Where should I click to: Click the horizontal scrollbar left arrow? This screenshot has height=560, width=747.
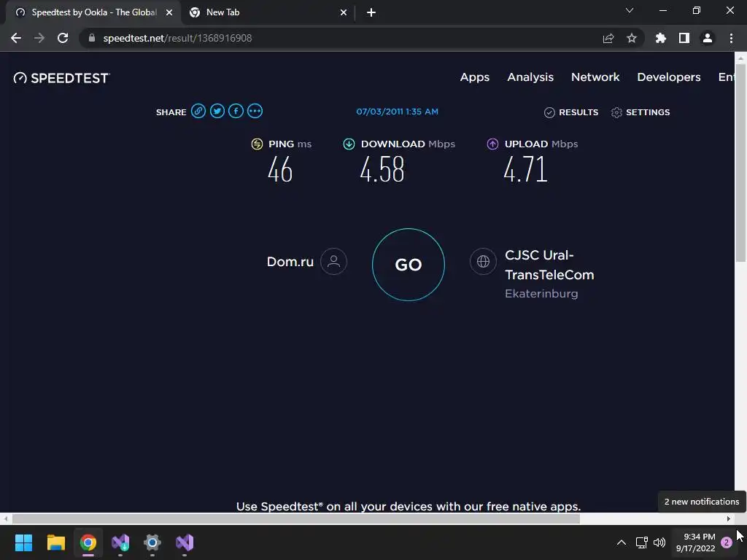pyautogui.click(x=5, y=518)
